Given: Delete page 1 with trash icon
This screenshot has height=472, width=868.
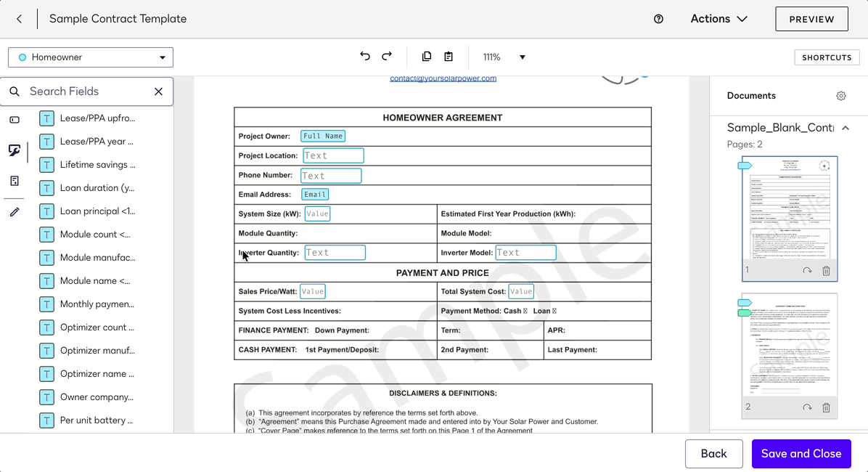Looking at the screenshot, I should point(826,271).
